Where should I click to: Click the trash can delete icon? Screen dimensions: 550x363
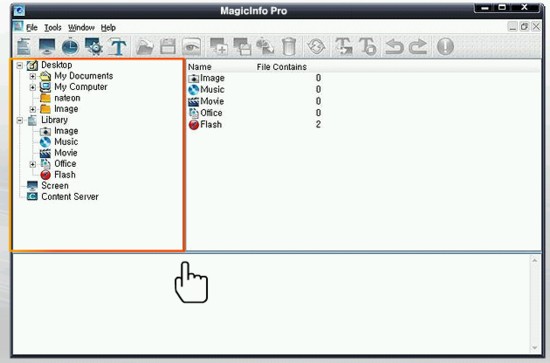coord(289,47)
